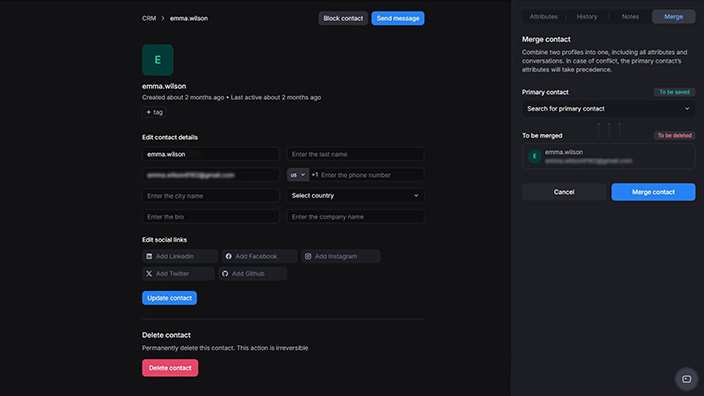
Task: Click the Add Facebook field
Action: click(x=260, y=256)
